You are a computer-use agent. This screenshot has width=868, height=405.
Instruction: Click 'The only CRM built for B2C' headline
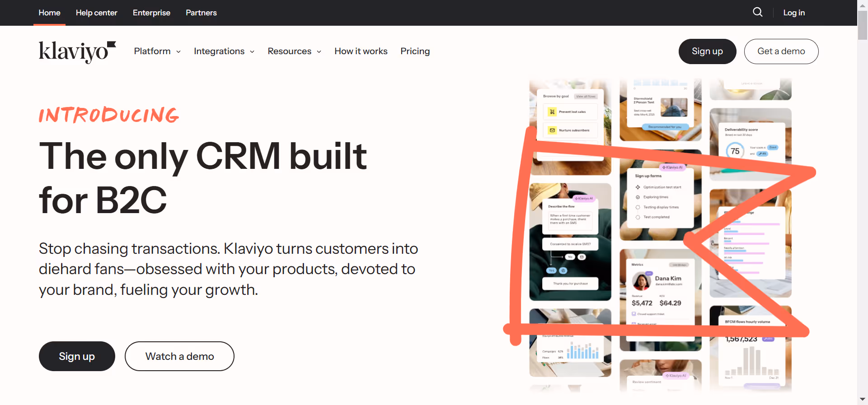tap(203, 177)
